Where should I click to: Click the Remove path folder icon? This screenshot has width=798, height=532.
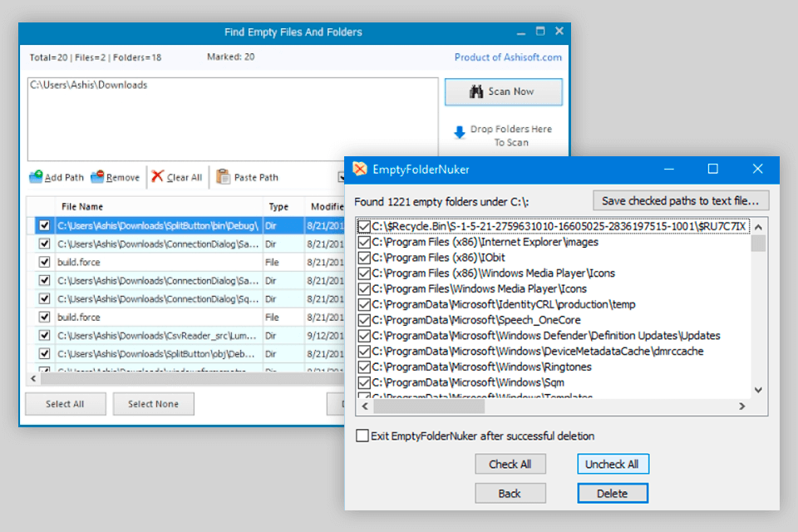click(x=96, y=176)
